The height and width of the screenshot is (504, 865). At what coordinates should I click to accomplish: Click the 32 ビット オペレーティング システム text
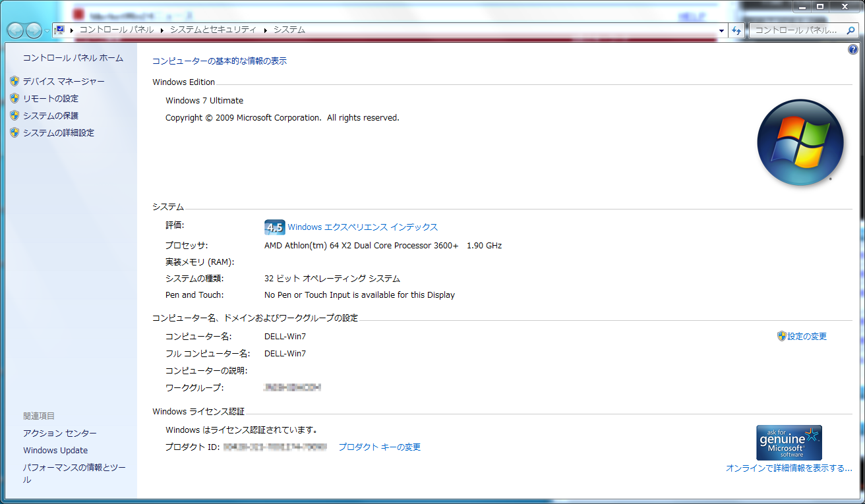coord(332,278)
